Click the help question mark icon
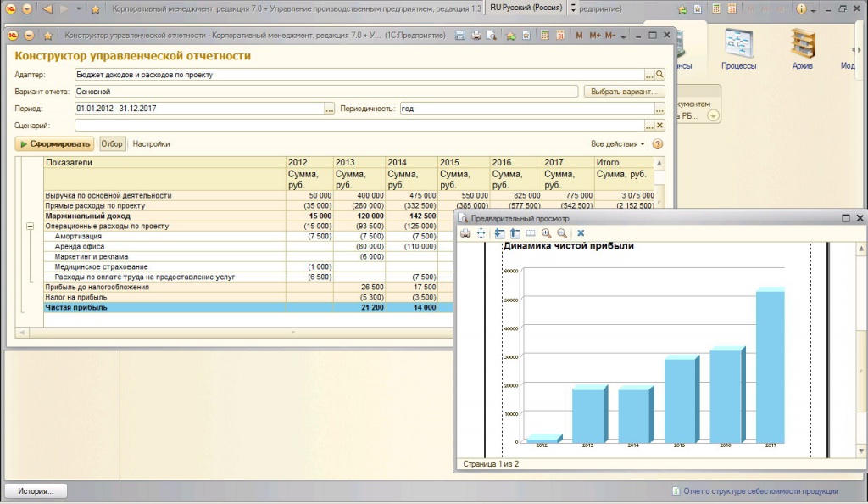Viewport: 868px width, 504px height. [657, 144]
